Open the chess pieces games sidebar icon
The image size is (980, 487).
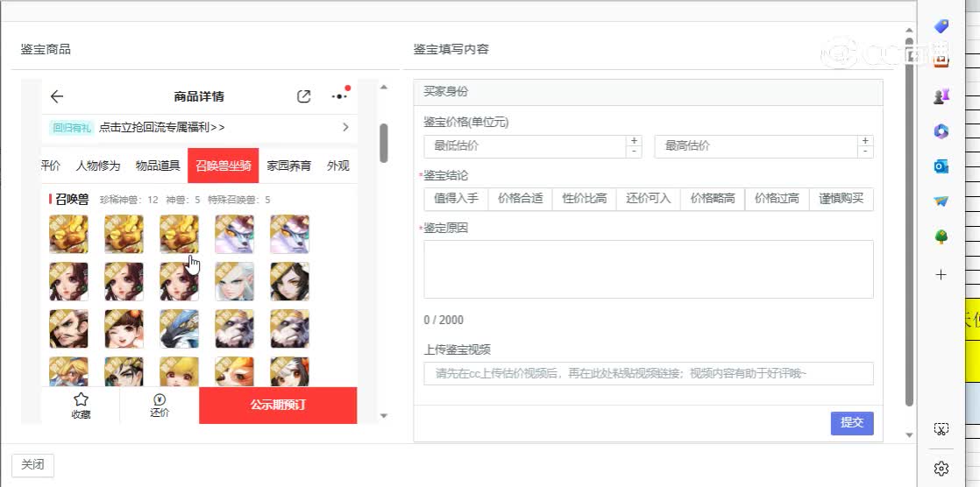pyautogui.click(x=941, y=95)
